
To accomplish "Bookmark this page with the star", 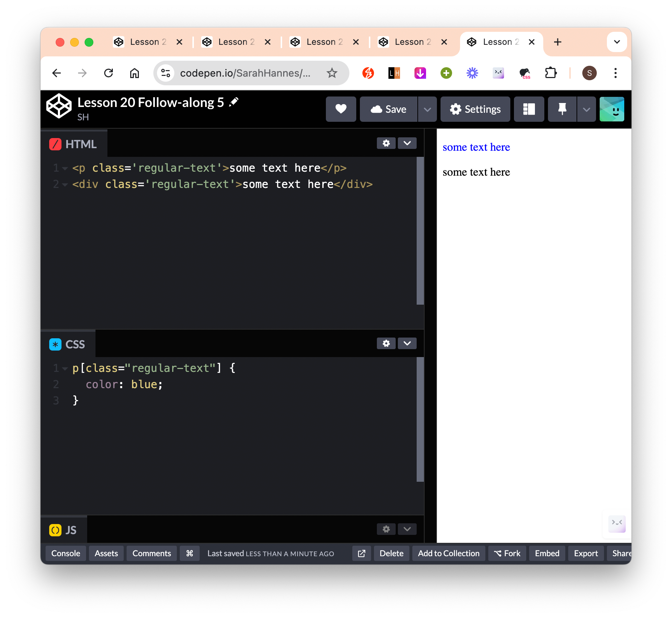I will 332,73.
